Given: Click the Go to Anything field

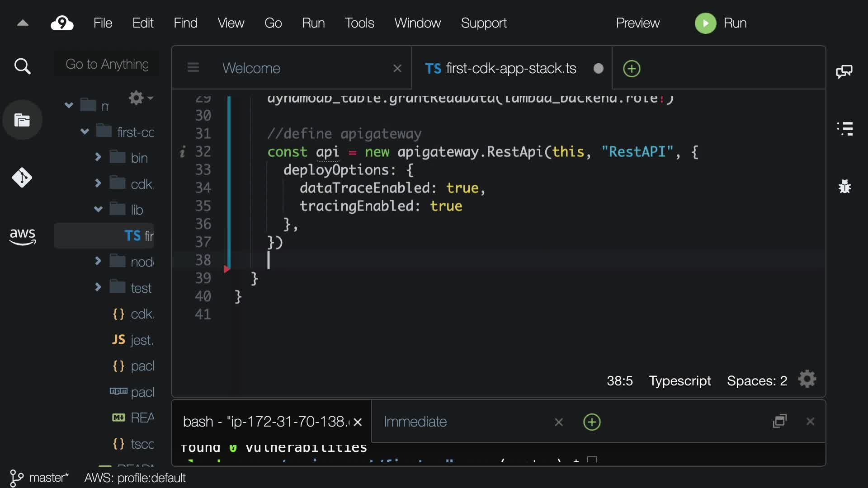Looking at the screenshot, I should tap(107, 64).
